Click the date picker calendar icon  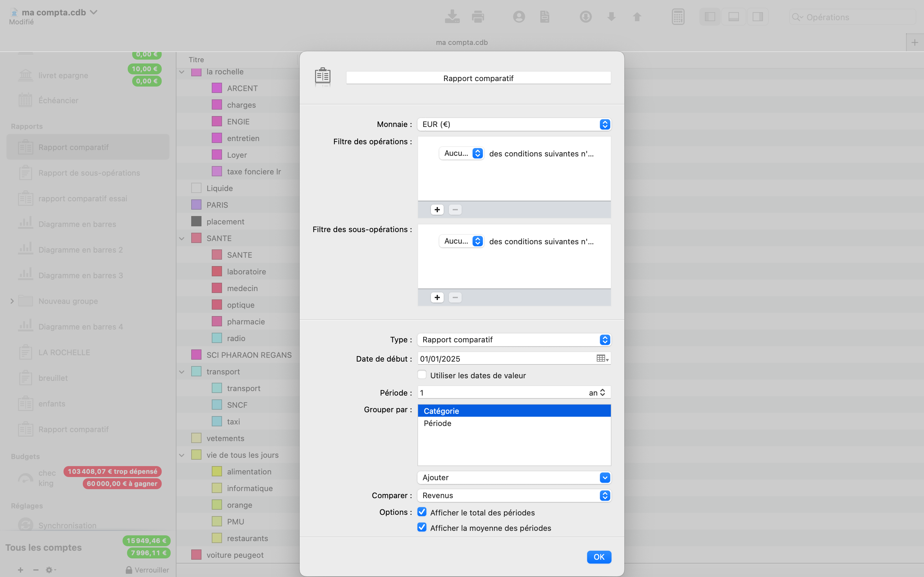pyautogui.click(x=602, y=358)
